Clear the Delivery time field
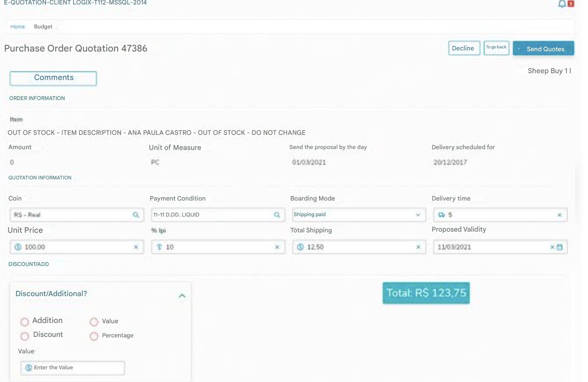The width and height of the screenshot is (588, 382). (x=559, y=215)
